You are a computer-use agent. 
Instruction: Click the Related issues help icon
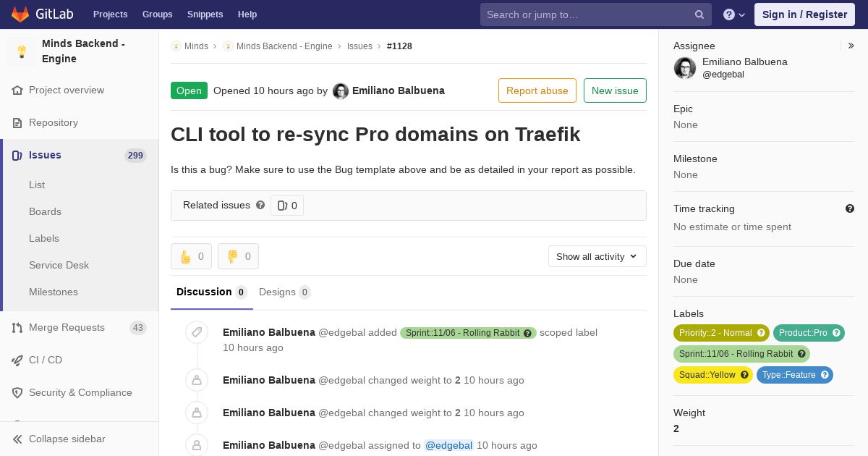click(x=260, y=206)
